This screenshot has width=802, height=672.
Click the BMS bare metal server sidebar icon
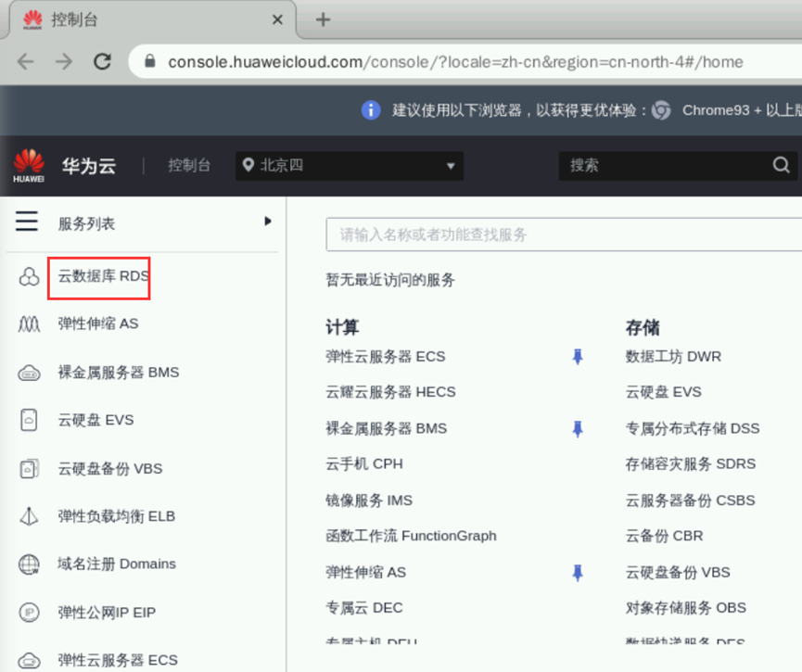coord(29,373)
